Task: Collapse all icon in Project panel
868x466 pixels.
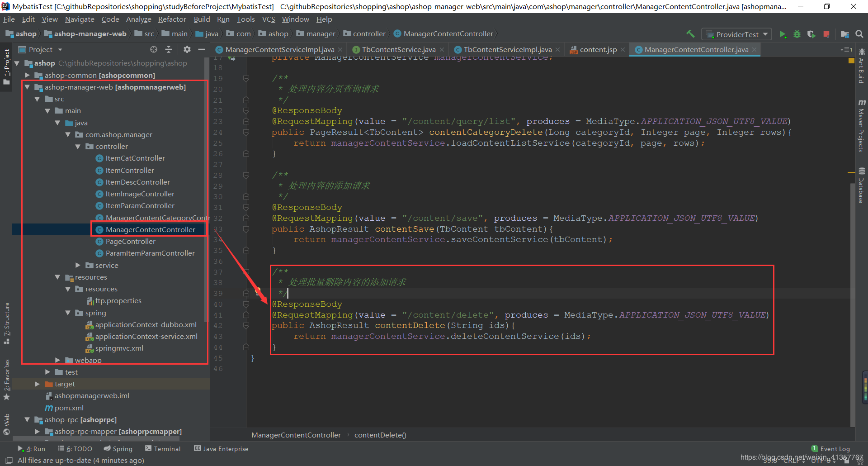Action: pyautogui.click(x=169, y=49)
